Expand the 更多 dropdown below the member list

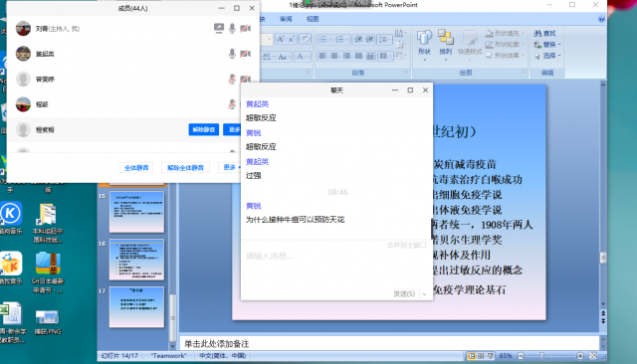pos(232,167)
